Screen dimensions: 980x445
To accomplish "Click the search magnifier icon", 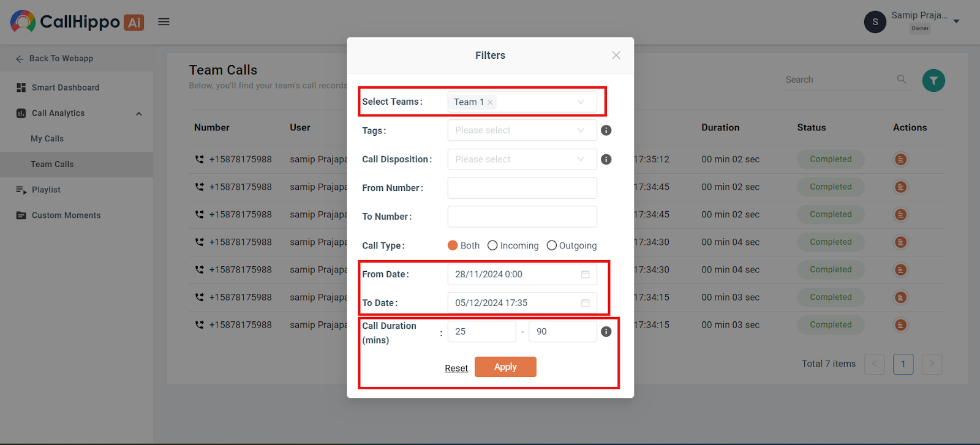I will coord(902,79).
